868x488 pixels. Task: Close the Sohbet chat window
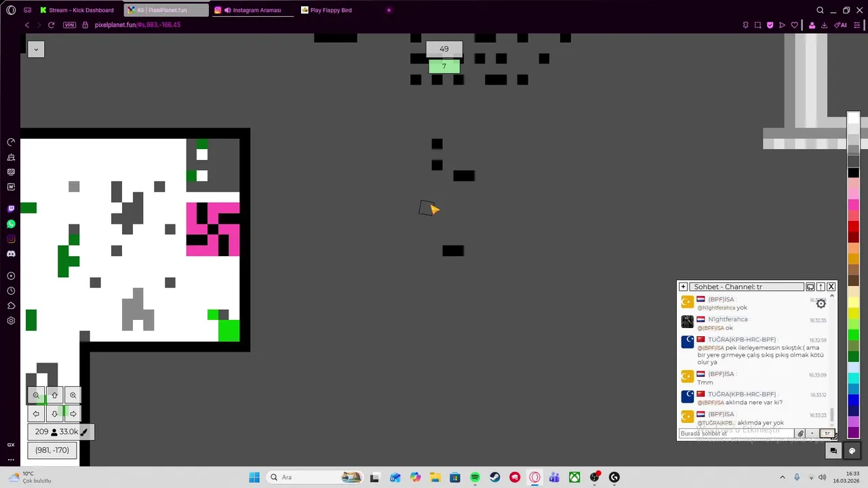831,287
